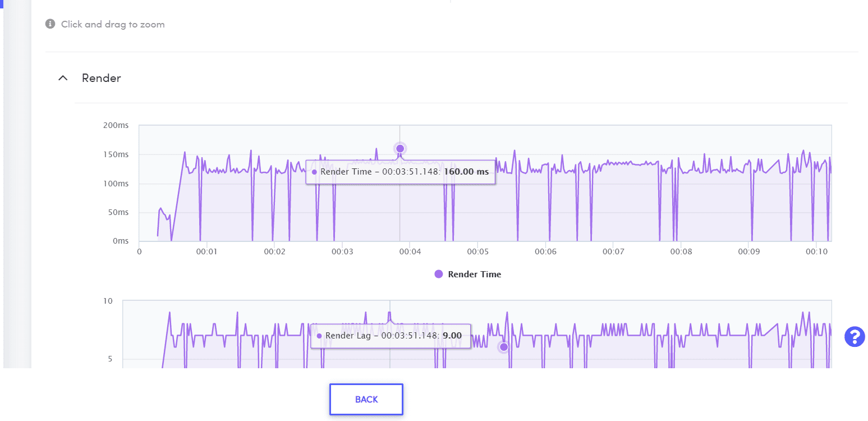Click the 100ms y-axis label
868x421 pixels.
[116, 184]
